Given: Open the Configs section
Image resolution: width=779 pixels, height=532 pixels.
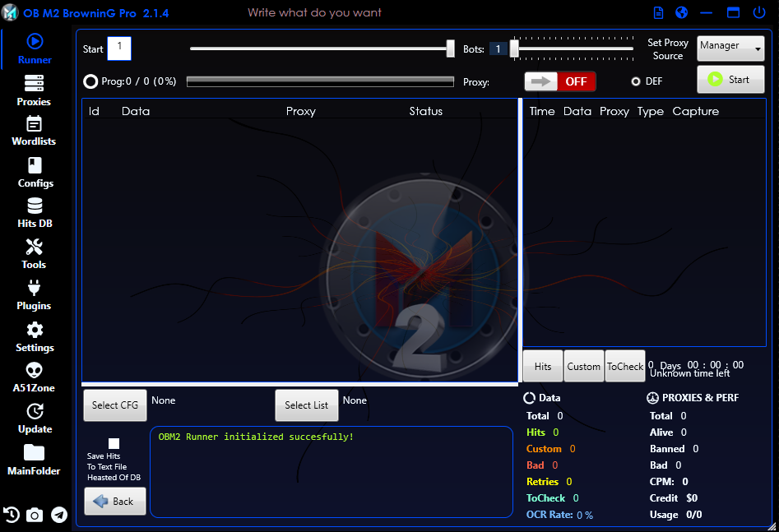Looking at the screenshot, I should [35, 173].
